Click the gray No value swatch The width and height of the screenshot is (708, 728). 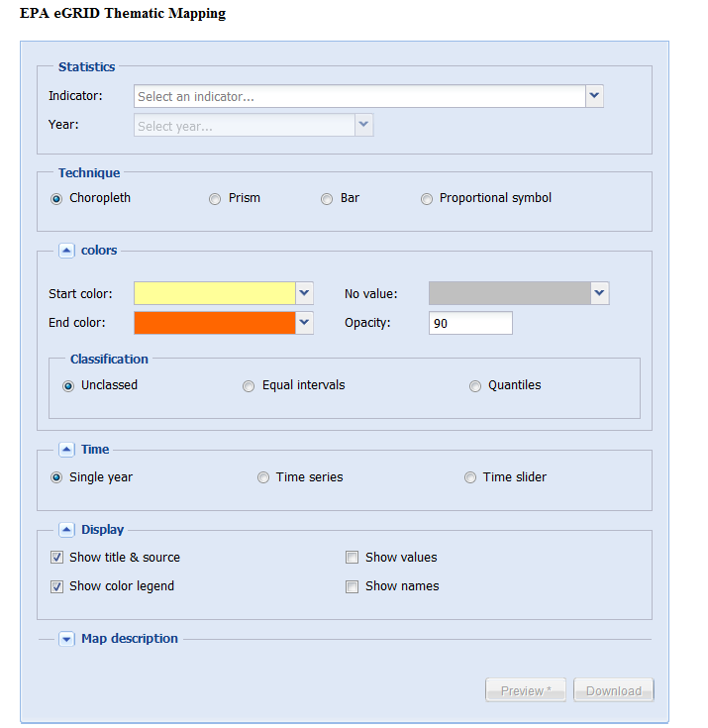tap(510, 293)
